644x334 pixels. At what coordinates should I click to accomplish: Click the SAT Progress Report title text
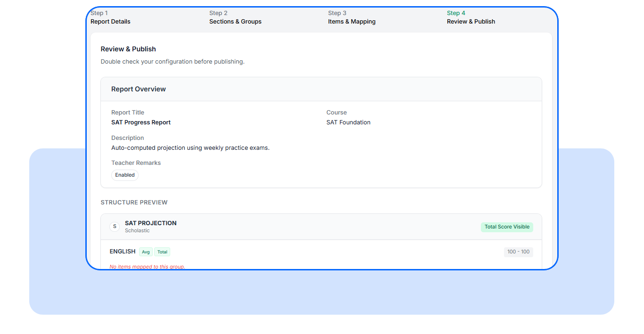point(141,122)
